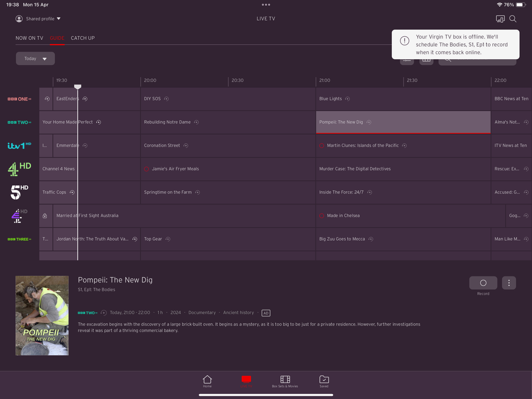Image resolution: width=532 pixels, height=399 pixels.
Task: Select the BBC ONE channel logo
Action: pos(19,99)
